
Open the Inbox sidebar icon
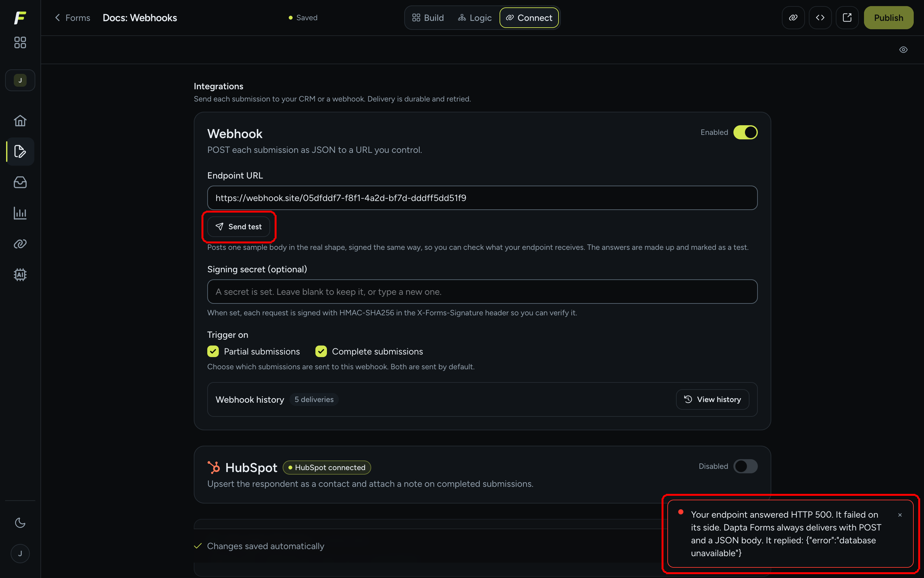tap(20, 182)
